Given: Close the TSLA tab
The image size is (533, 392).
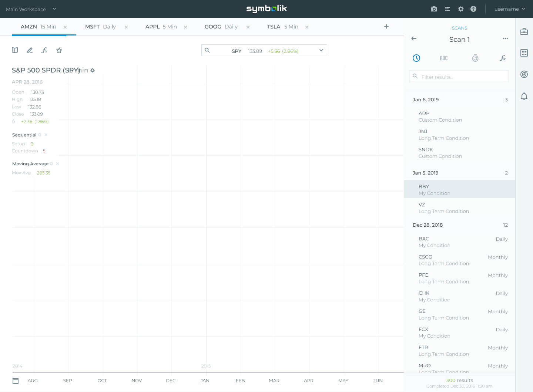Looking at the screenshot, I should (307, 27).
